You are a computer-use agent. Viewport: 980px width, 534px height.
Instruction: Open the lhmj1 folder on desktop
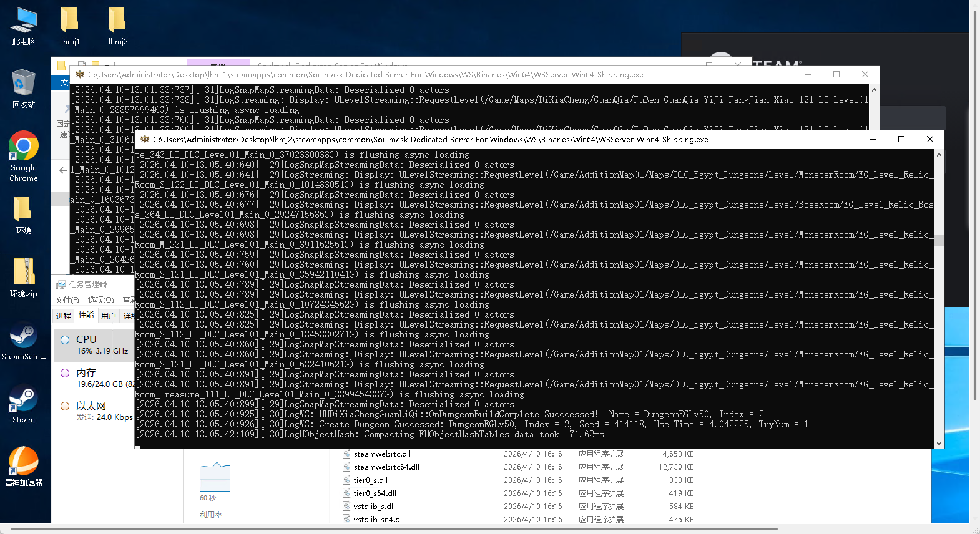point(70,26)
